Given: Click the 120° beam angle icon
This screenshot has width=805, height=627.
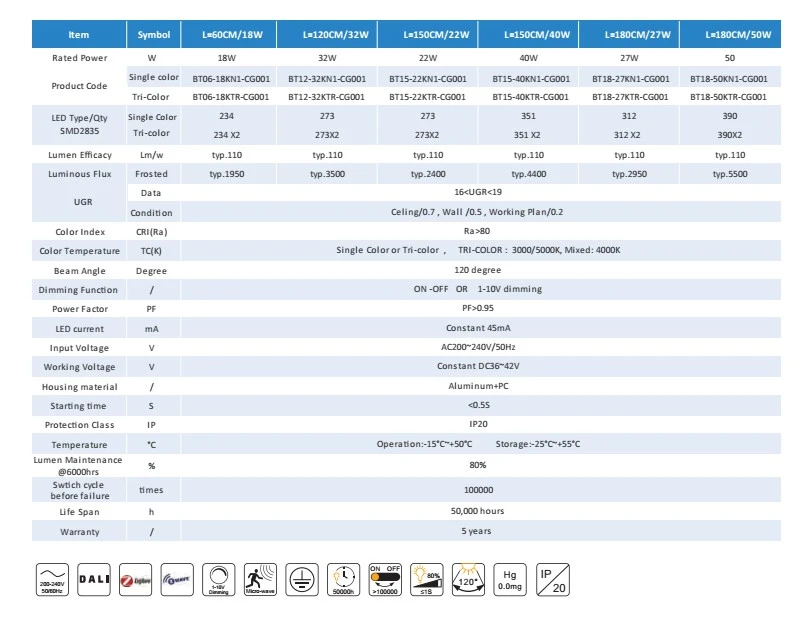Looking at the screenshot, I should [468, 580].
